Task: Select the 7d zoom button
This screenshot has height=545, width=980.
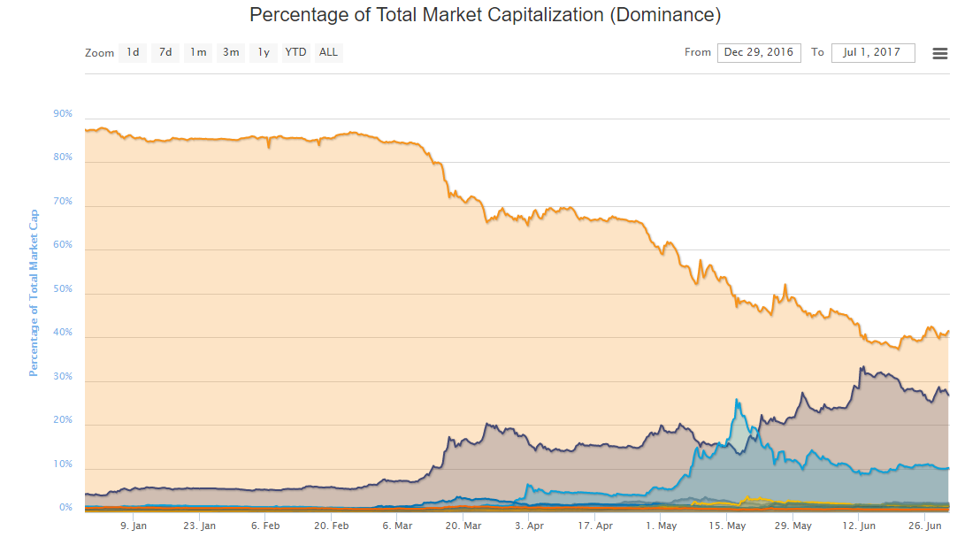Action: [x=165, y=52]
